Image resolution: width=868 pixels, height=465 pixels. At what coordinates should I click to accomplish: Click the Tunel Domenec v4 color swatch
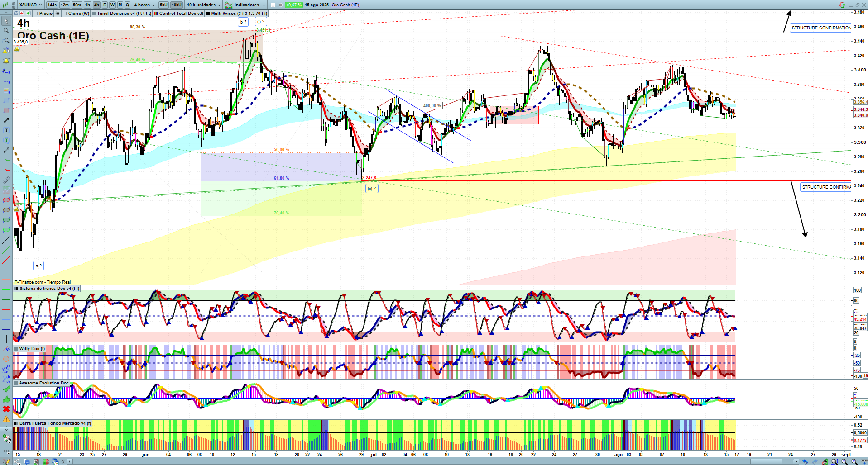coord(94,14)
